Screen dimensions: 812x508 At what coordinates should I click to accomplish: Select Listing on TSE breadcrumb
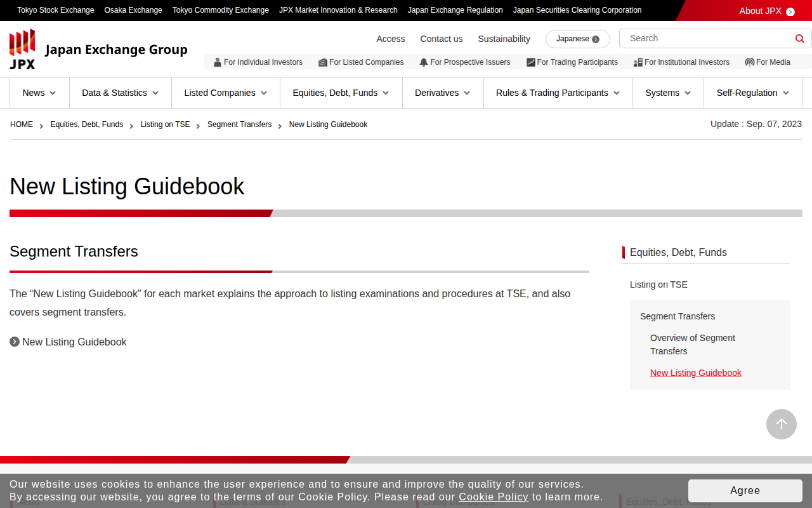pyautogui.click(x=166, y=124)
